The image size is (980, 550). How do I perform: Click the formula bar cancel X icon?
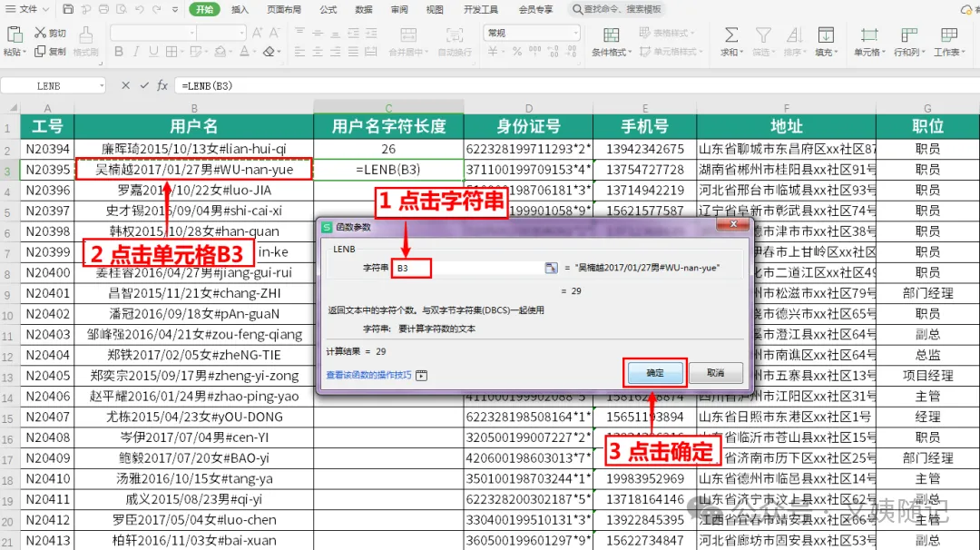pos(125,85)
